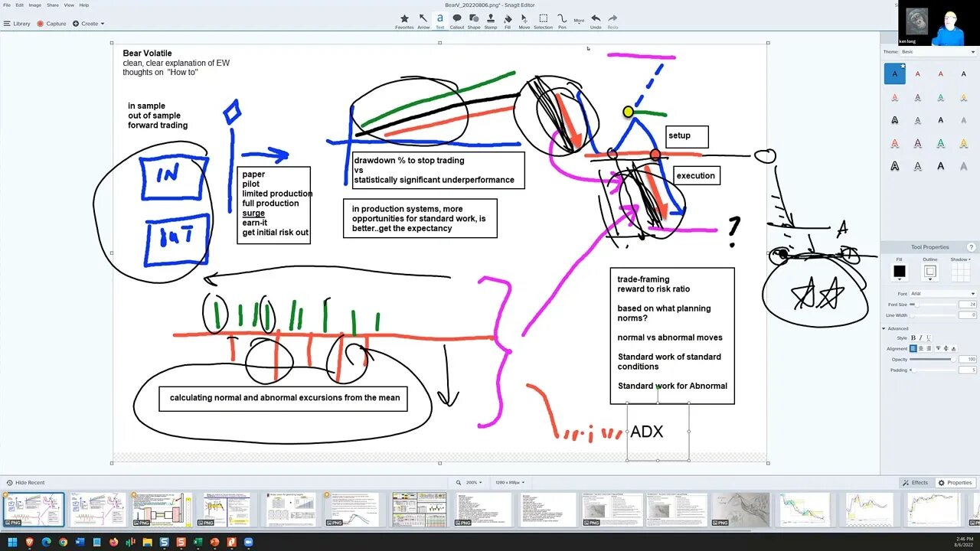The height and width of the screenshot is (551, 980).
Task: Open the Create dropdown
Action: click(x=89, y=24)
